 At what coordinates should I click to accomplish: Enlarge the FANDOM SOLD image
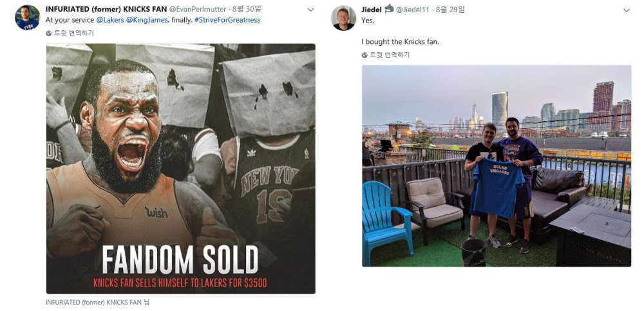(x=181, y=169)
